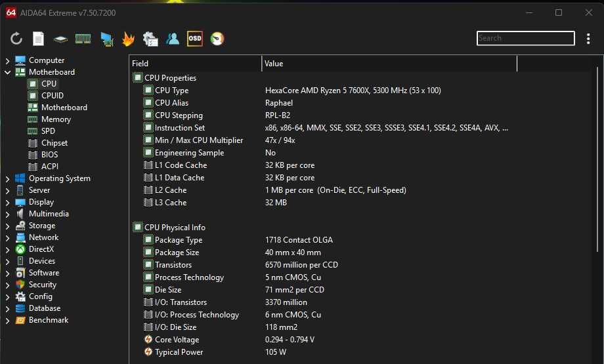Select the L3 Cache row
The width and height of the screenshot is (604, 364).
click(x=330, y=203)
